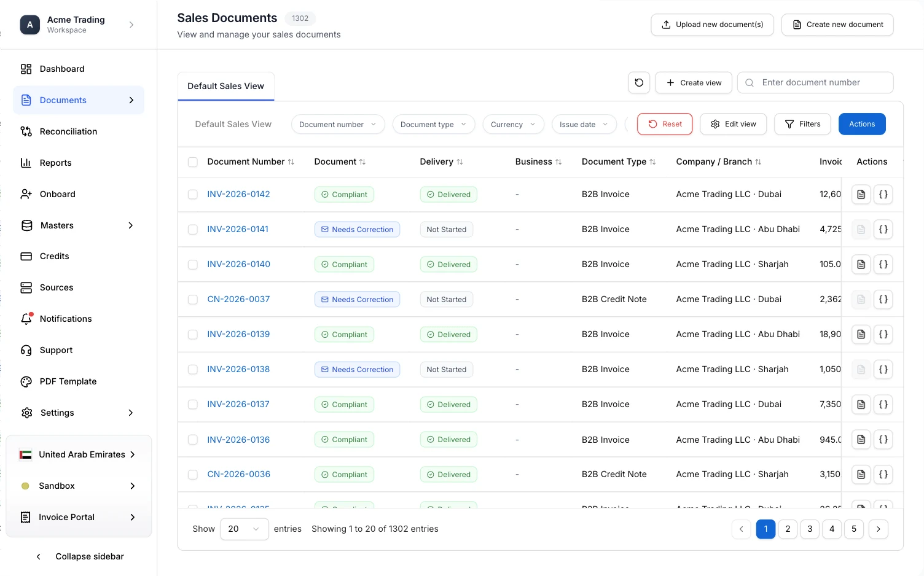View JSON braces icon for INV-2026-0141

(x=883, y=230)
